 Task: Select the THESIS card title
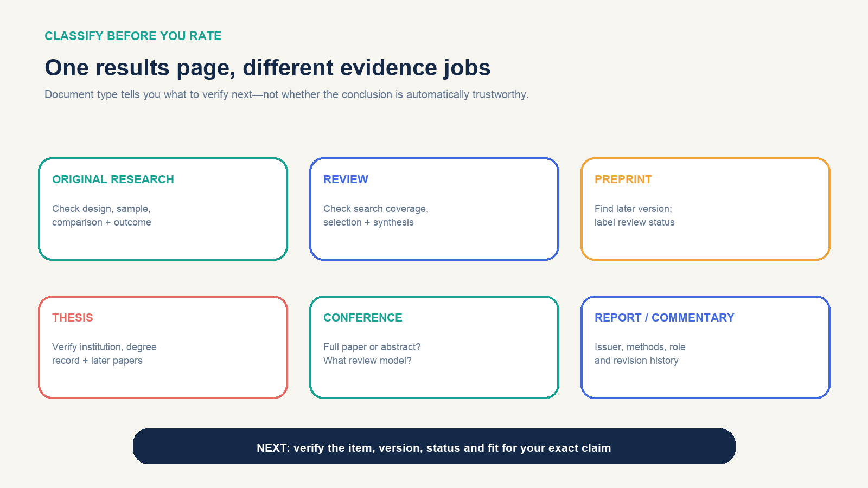point(73,318)
